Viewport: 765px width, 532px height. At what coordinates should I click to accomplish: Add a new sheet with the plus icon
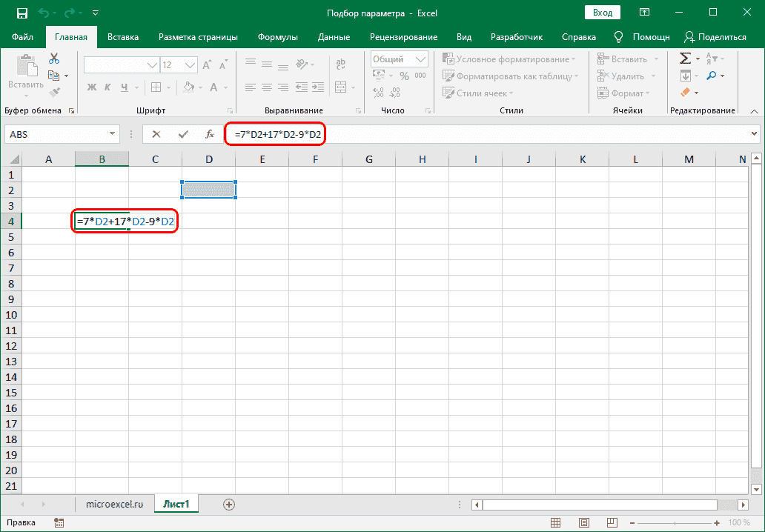point(229,504)
